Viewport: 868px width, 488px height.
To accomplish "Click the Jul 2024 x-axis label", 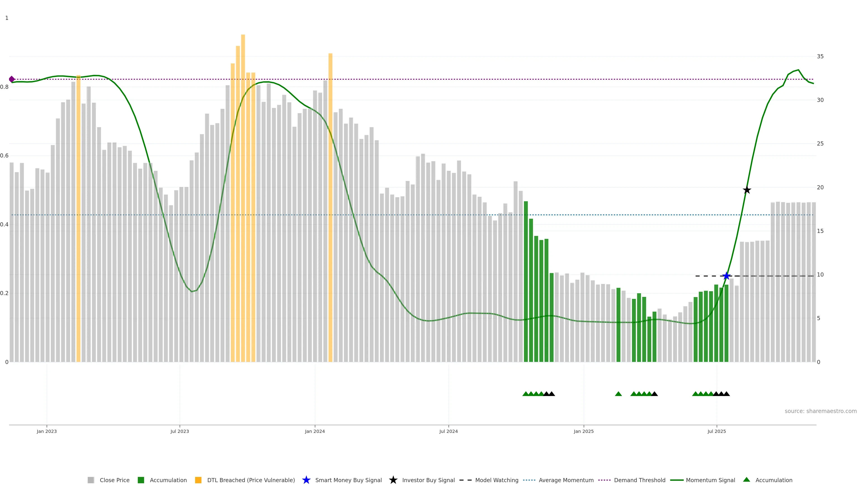I will coord(448,431).
